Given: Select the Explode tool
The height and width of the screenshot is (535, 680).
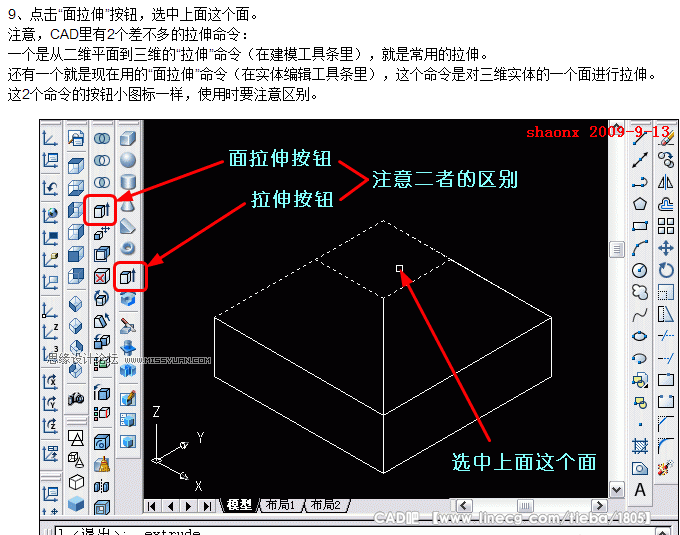Looking at the screenshot, I should pyautogui.click(x=666, y=468).
